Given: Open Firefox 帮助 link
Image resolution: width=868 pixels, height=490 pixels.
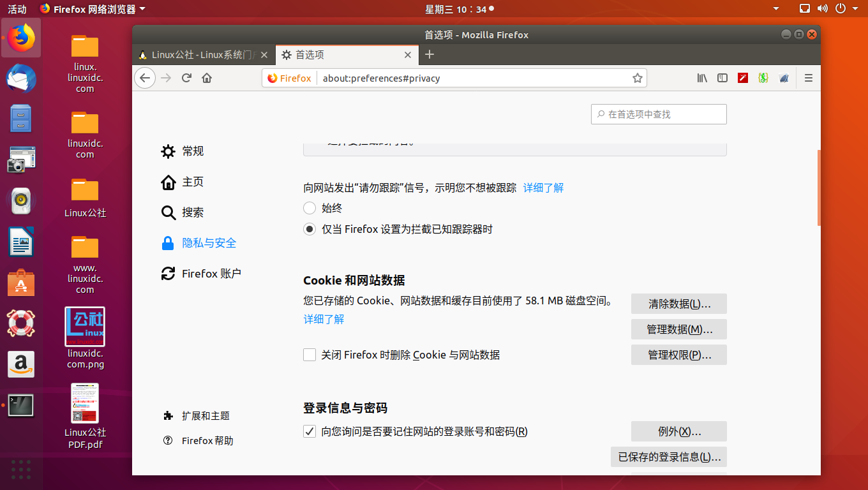Looking at the screenshot, I should [198, 441].
